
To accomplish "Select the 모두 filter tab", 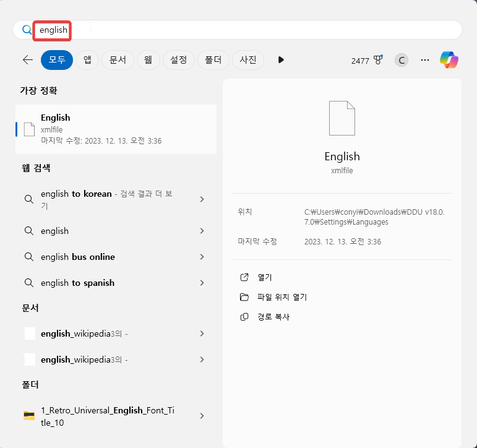I will pos(57,59).
